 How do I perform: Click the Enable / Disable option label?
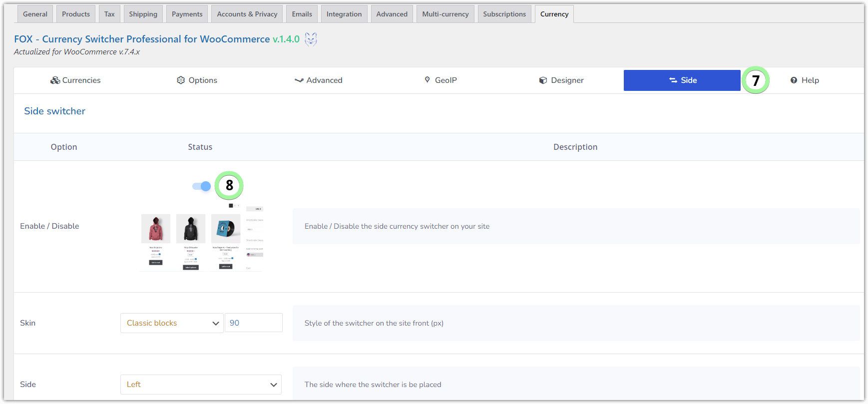click(x=49, y=226)
